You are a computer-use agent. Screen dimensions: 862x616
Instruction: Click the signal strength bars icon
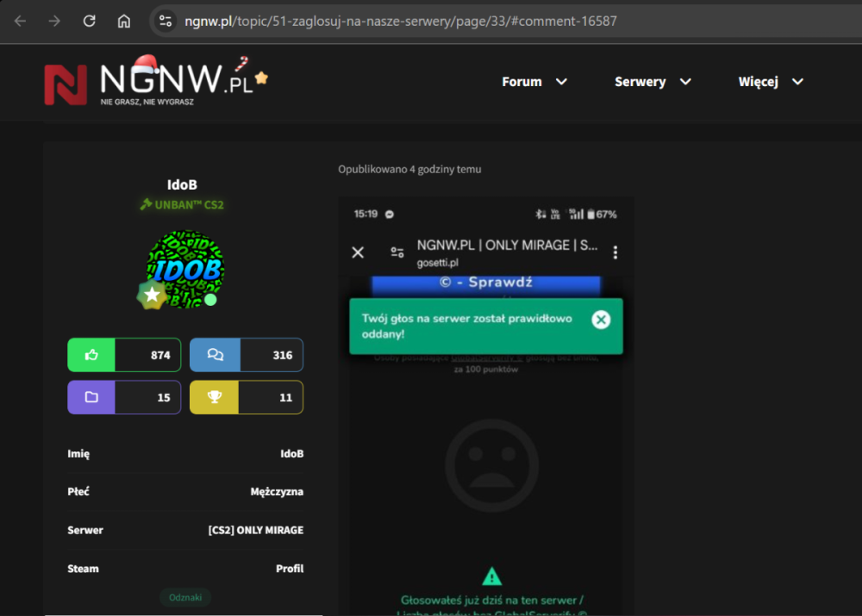(576, 214)
